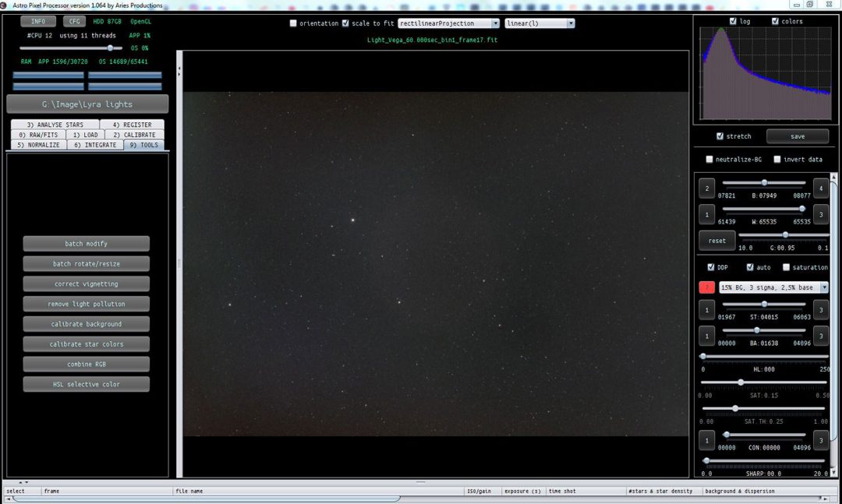This screenshot has width=842, height=504.
Task: Open the 3) ANALYSE STARS tab
Action: click(x=55, y=124)
